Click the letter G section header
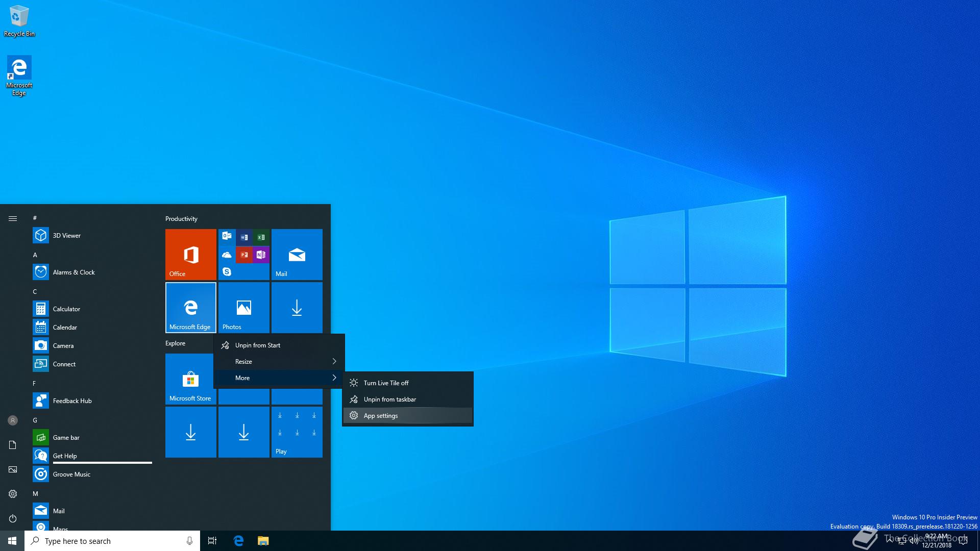The image size is (980, 551). pos(35,420)
